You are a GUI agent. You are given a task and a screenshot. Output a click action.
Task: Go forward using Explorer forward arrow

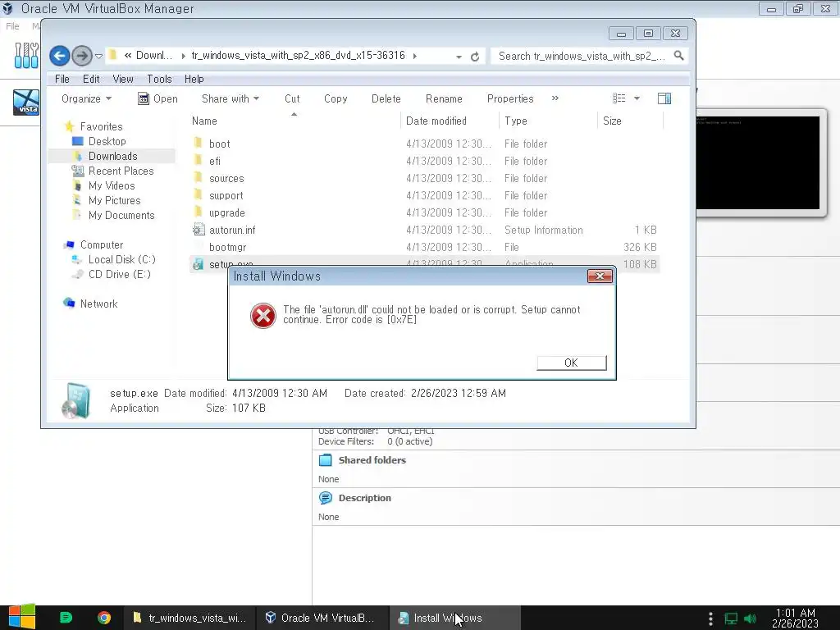tap(81, 56)
